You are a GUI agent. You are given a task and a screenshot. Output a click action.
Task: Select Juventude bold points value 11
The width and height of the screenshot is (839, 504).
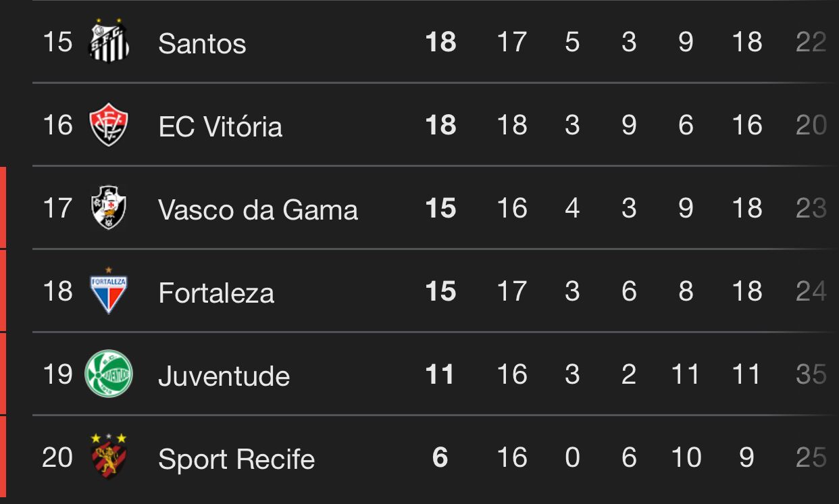(440, 374)
